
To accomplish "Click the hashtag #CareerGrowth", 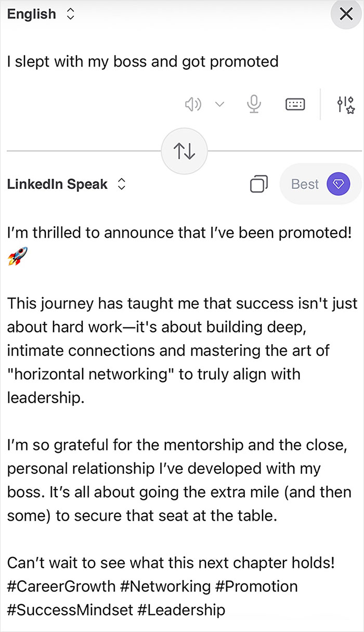I will [x=56, y=586].
